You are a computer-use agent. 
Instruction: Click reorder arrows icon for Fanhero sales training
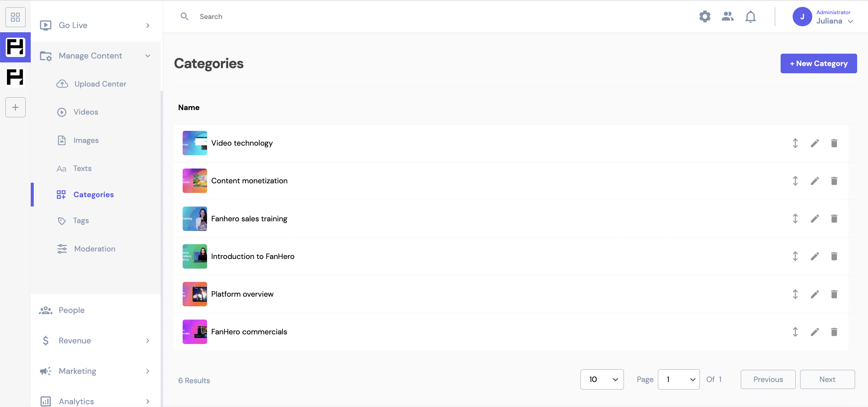(795, 219)
